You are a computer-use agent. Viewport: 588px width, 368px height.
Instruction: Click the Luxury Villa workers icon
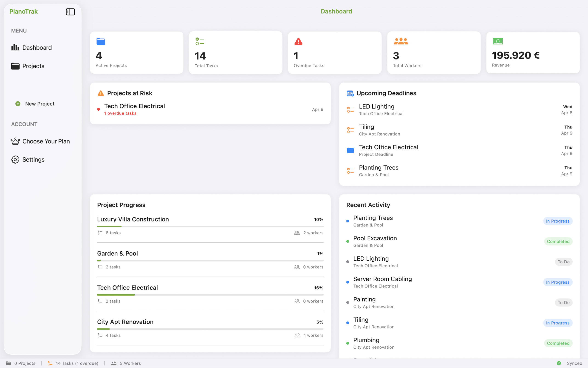pos(297,233)
